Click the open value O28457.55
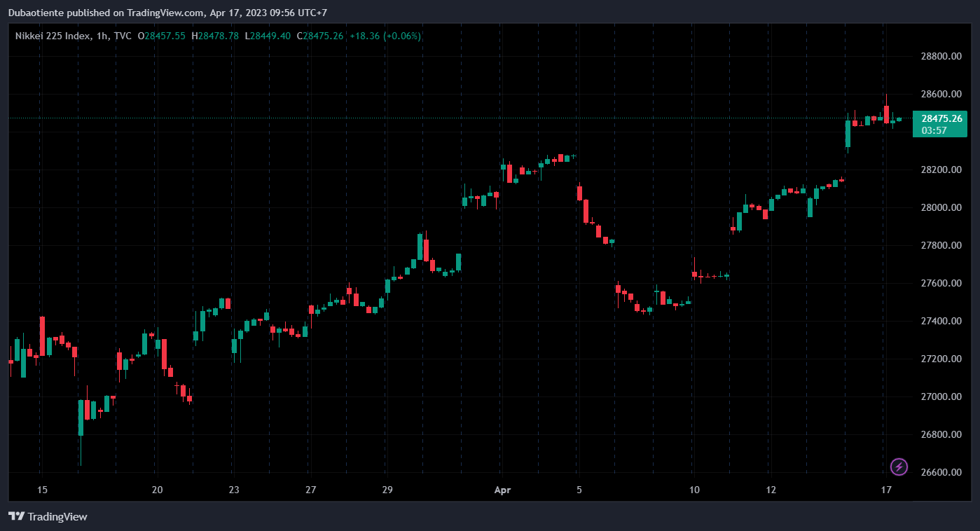Image resolution: width=980 pixels, height=531 pixels. pos(161,36)
